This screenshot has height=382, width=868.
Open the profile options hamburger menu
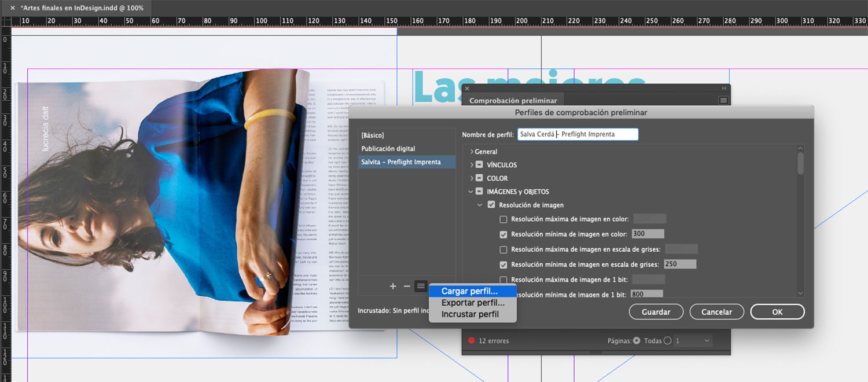(x=421, y=286)
